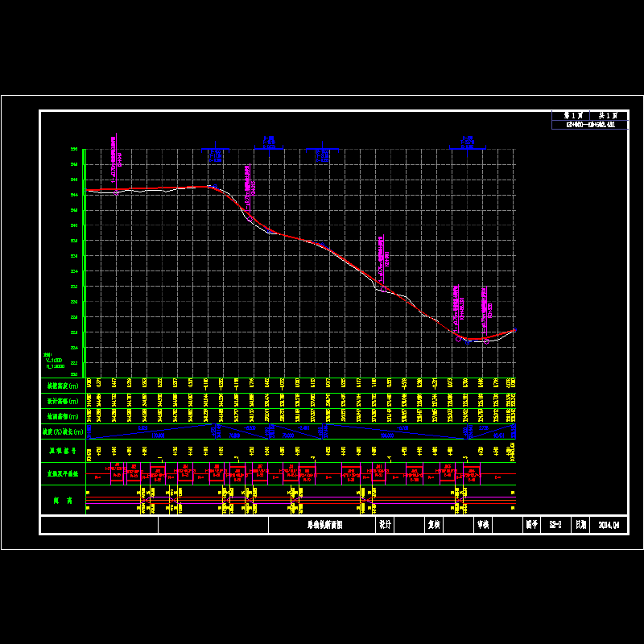Click the 地面高程(m) row label
This screenshot has height=644, width=644.
pos(63,416)
